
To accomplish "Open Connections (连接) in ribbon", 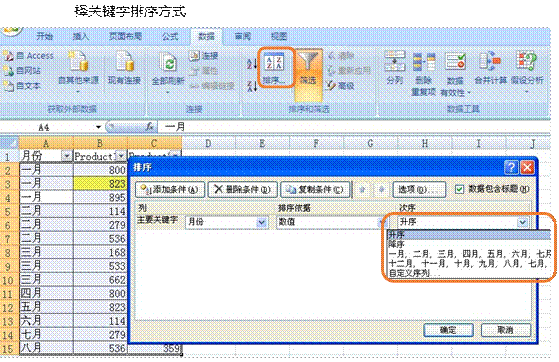I will 204,56.
